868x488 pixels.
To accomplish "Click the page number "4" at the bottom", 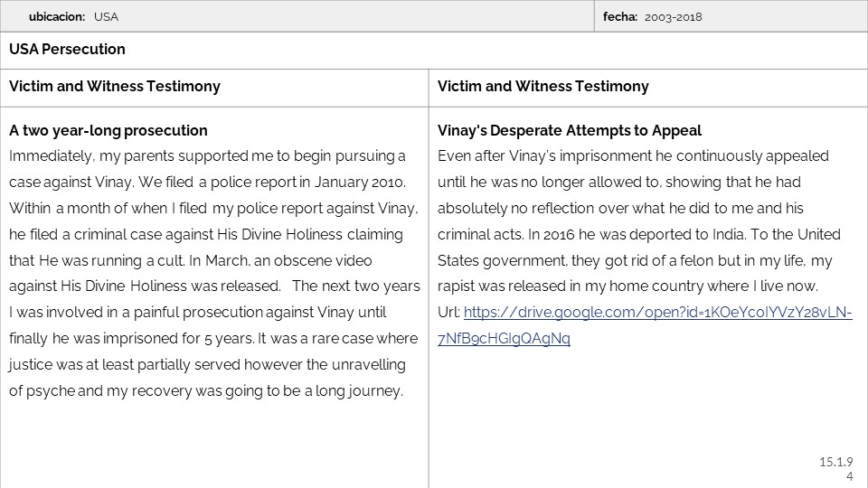I will click(x=850, y=476).
